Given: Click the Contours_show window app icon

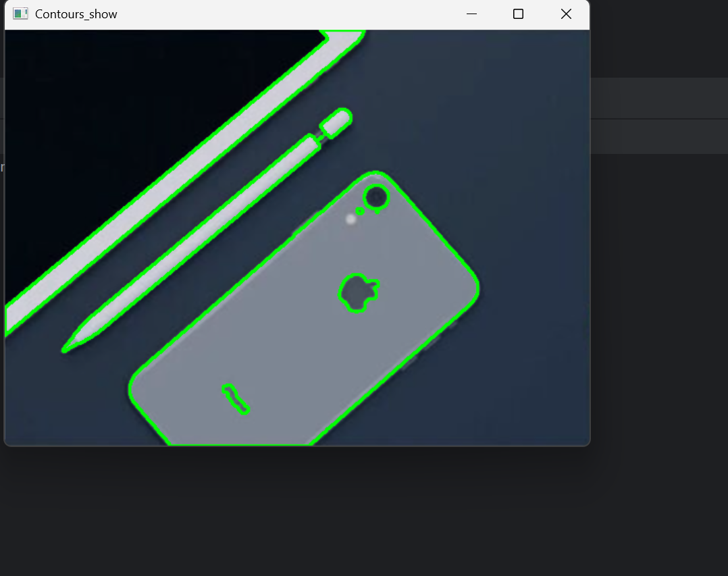Looking at the screenshot, I should (x=20, y=14).
